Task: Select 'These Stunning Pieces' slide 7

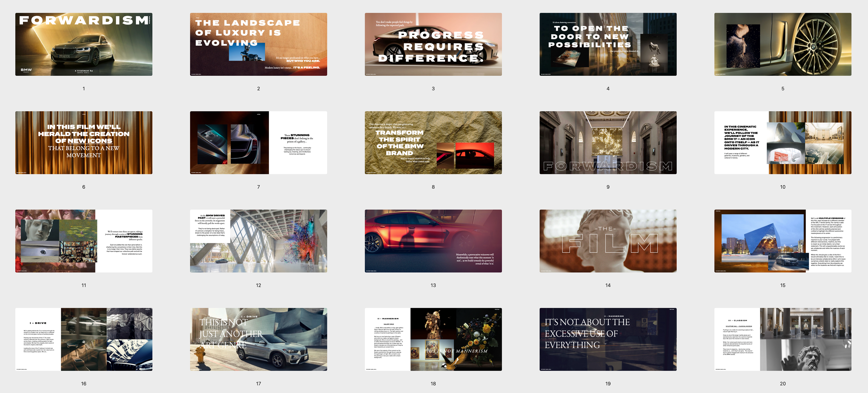Action: 258,142
